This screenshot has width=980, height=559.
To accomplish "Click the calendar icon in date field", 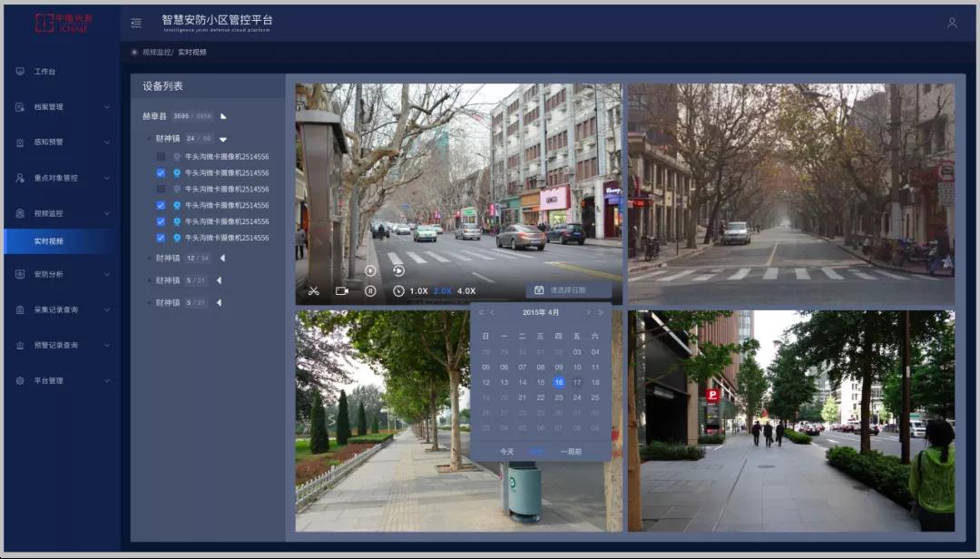I will 539,290.
